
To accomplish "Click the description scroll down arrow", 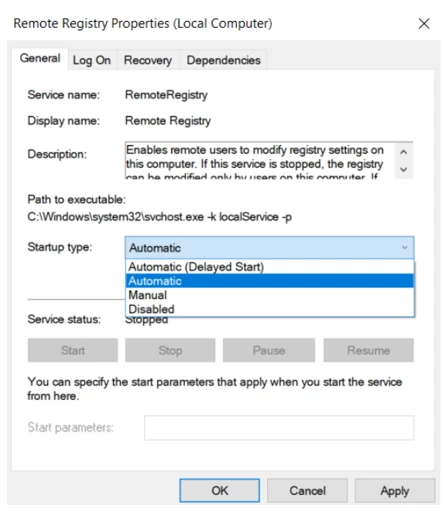I will 404,170.
